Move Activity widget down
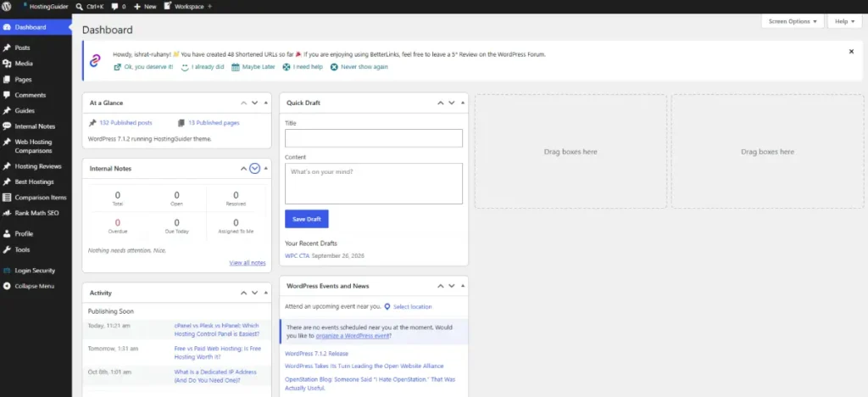868x397 pixels. (x=254, y=293)
